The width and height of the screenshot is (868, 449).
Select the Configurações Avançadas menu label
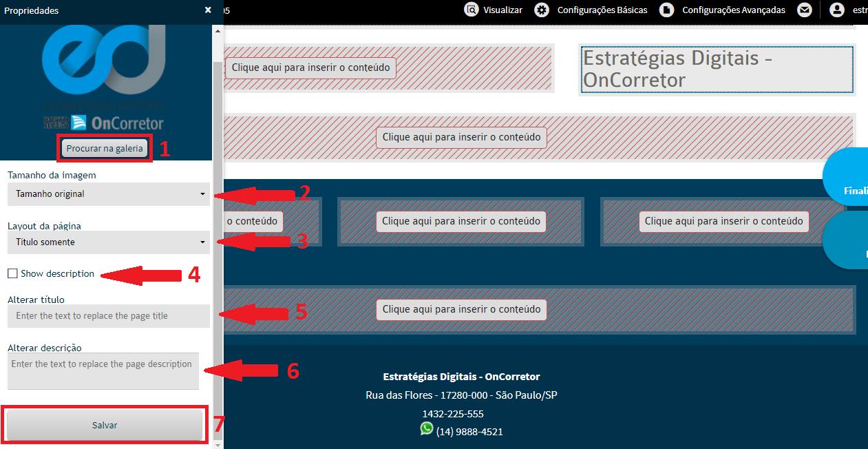(x=733, y=10)
